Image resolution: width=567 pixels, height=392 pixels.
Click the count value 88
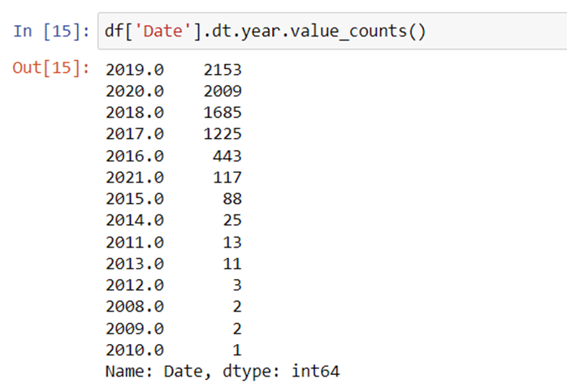(232, 199)
